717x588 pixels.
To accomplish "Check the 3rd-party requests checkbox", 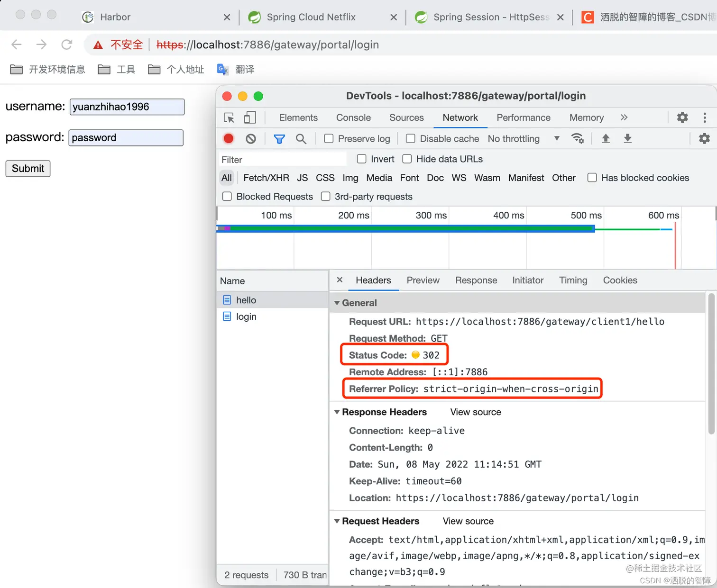I will 325,196.
